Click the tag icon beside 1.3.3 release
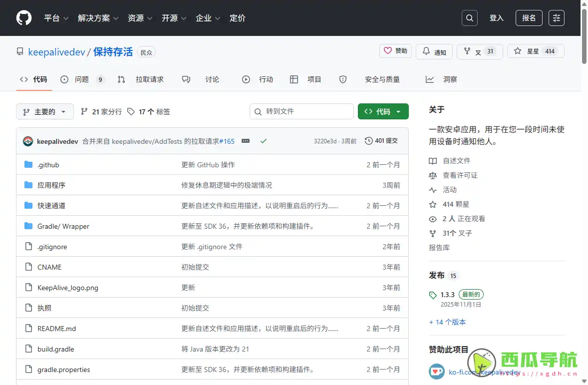The width and height of the screenshot is (588, 385). [x=433, y=295]
